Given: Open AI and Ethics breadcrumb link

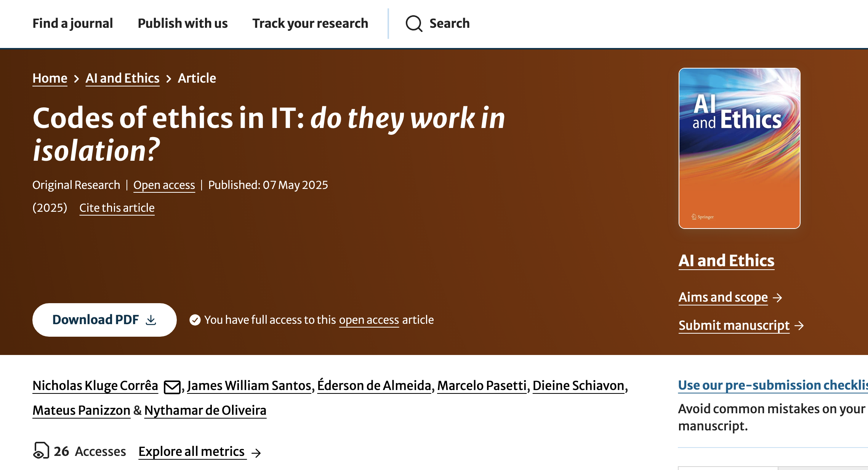Looking at the screenshot, I should (122, 78).
